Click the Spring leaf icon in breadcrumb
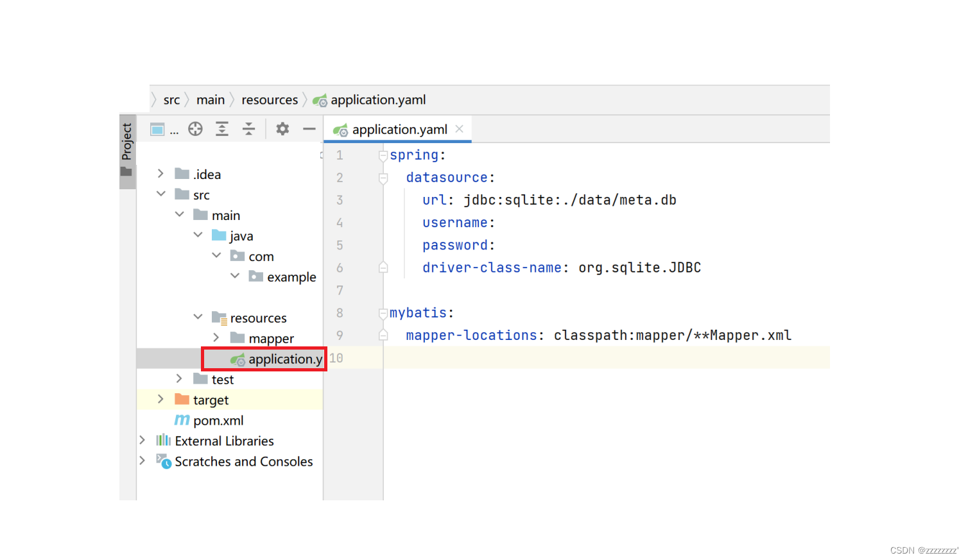The image size is (968, 560). click(320, 101)
